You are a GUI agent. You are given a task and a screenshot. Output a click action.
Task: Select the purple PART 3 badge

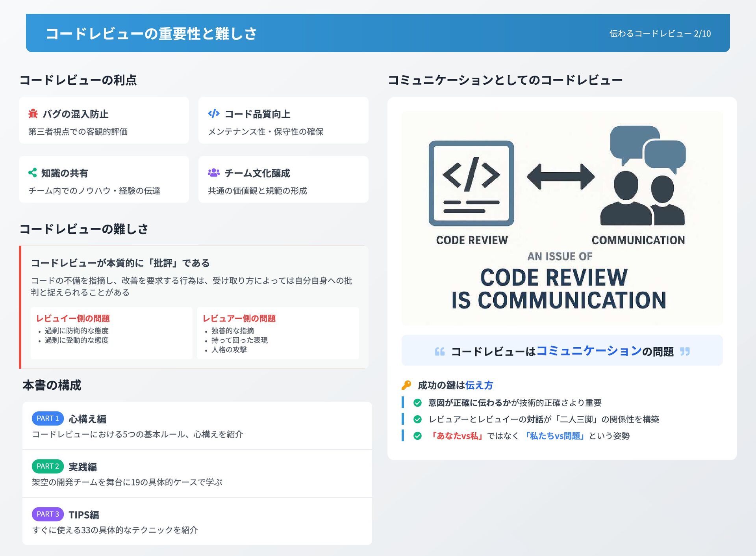coord(48,514)
